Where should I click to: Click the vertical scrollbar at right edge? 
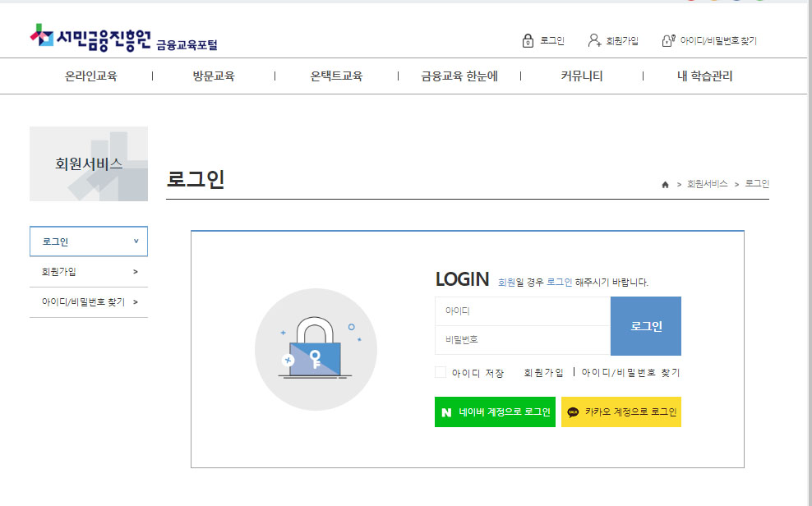810,254
